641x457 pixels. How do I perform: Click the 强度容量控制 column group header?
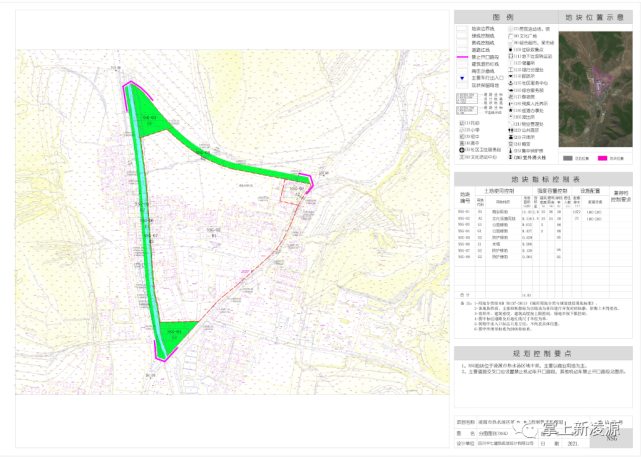pos(552,191)
